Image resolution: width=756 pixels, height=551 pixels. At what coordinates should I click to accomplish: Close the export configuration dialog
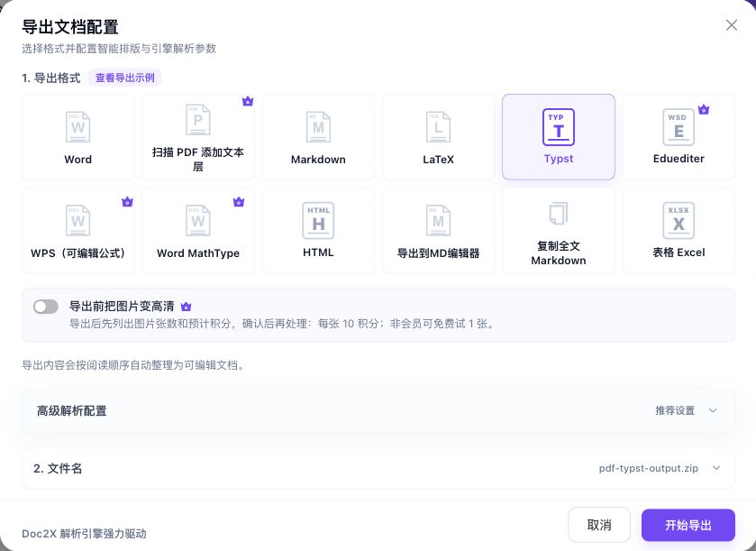[x=732, y=25]
